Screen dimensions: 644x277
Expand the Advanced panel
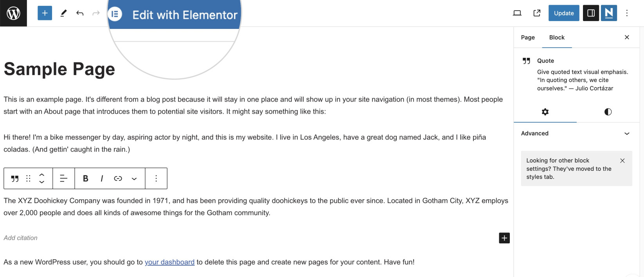pos(576,133)
